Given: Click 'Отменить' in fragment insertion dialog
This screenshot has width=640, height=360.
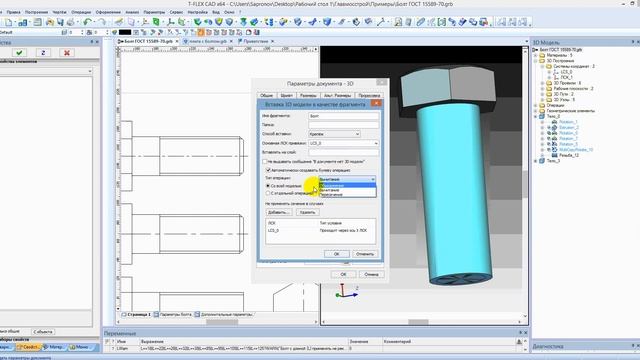Looking at the screenshot, I should tap(365, 254).
